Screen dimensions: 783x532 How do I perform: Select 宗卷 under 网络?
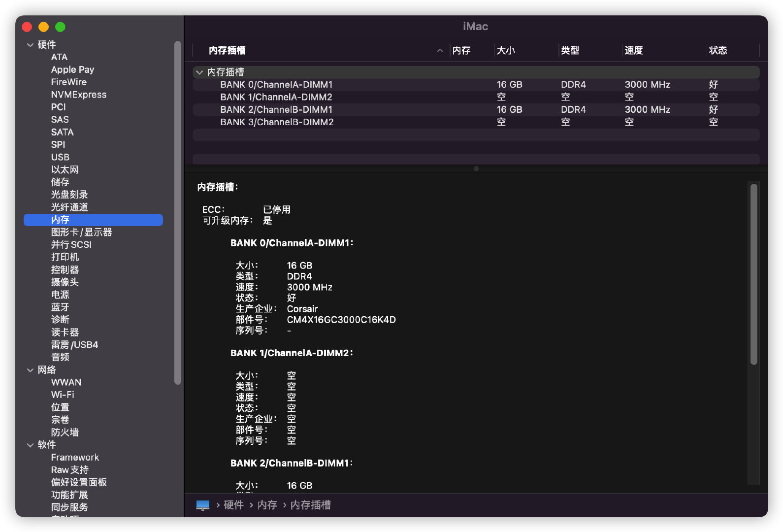point(60,420)
